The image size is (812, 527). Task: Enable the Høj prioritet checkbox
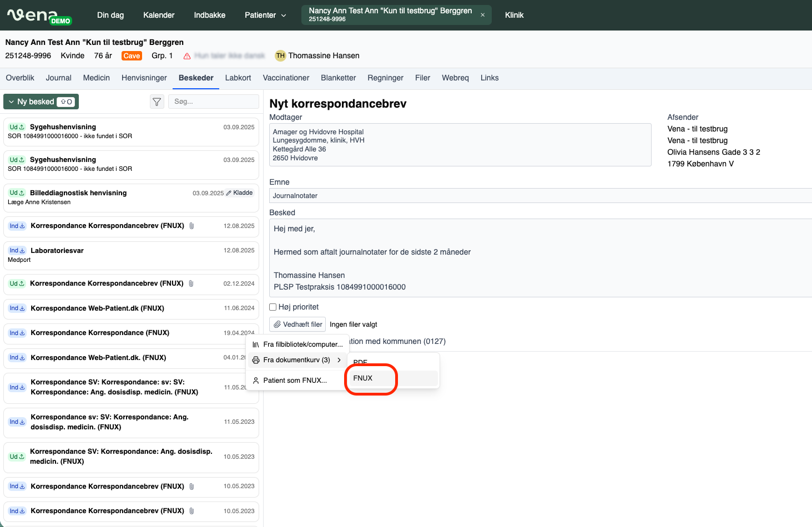click(x=273, y=307)
